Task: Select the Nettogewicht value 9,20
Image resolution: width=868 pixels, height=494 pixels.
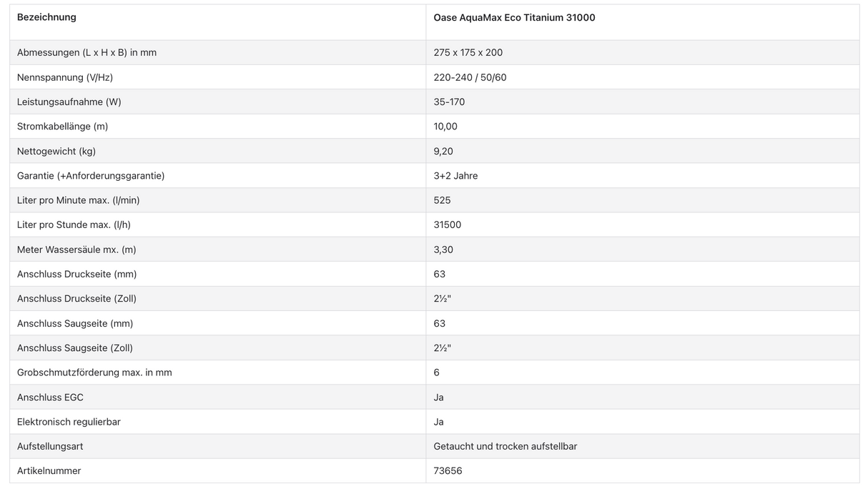Action: [443, 151]
